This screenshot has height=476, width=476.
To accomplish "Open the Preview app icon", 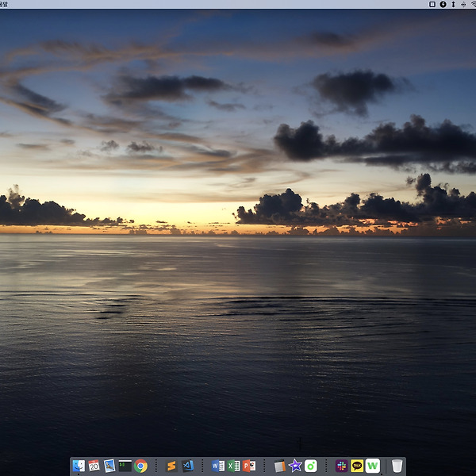I will [109, 466].
